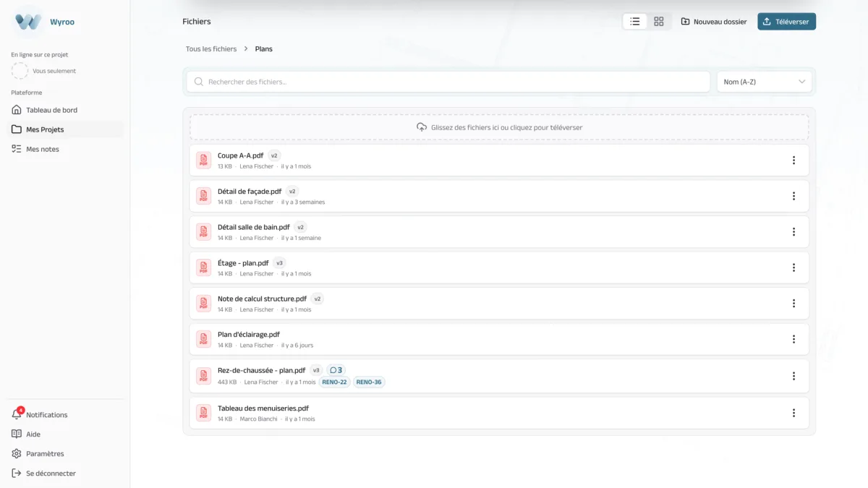Viewport: 868px width, 488px height.
Task: Click the PDF icon of Tableau des menuiseries.pdf
Action: tap(204, 413)
